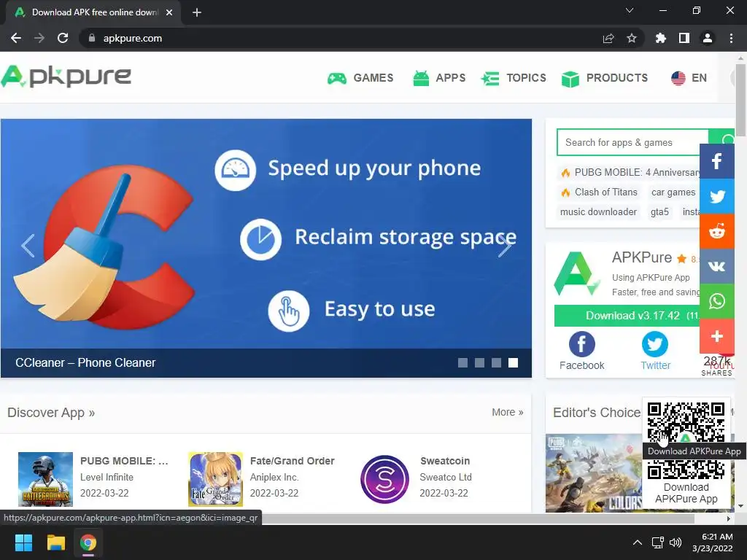
Task: Select the car games search tag
Action: click(x=673, y=192)
